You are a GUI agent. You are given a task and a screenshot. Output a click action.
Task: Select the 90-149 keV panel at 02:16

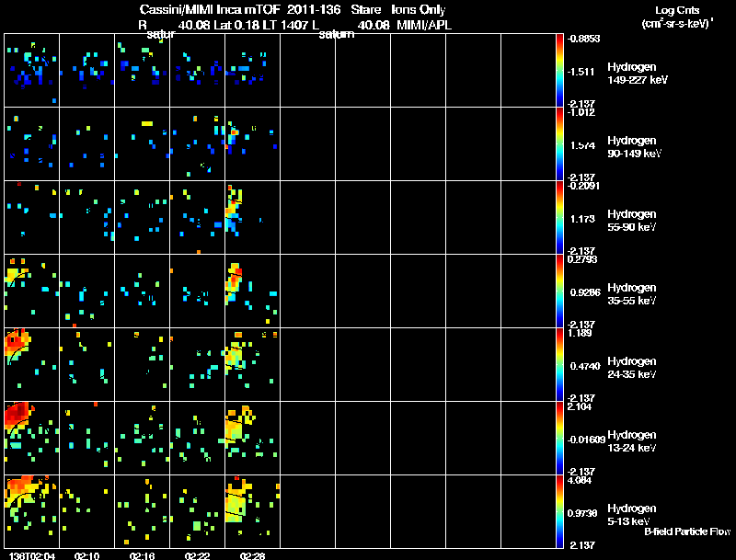tap(143, 144)
